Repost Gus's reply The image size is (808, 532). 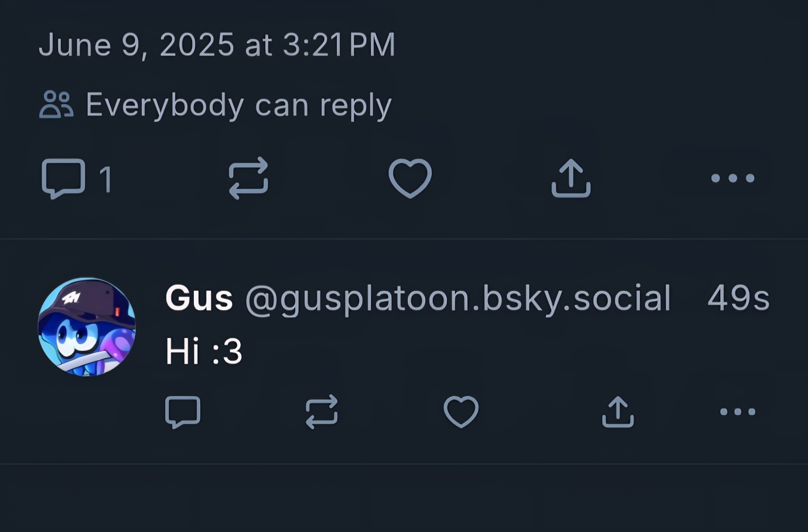[x=322, y=412]
